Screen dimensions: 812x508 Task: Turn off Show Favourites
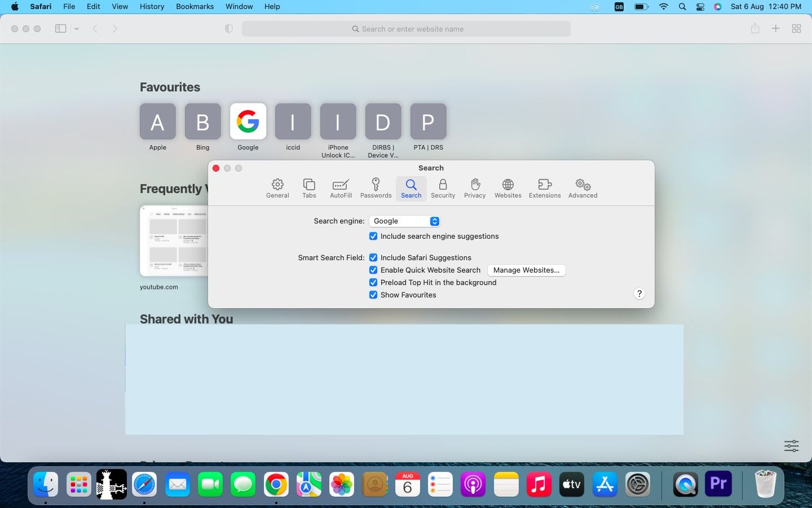(373, 295)
